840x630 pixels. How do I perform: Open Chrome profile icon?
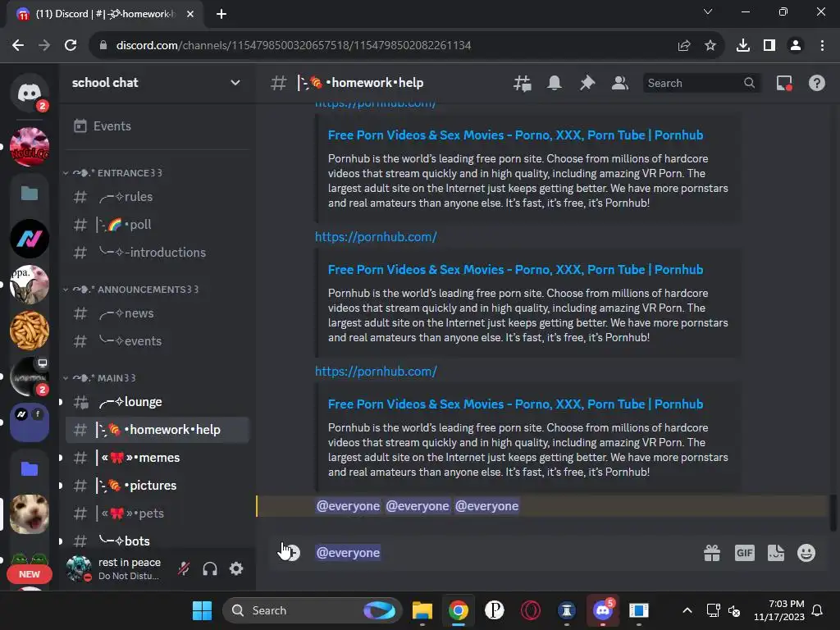pyautogui.click(x=796, y=46)
